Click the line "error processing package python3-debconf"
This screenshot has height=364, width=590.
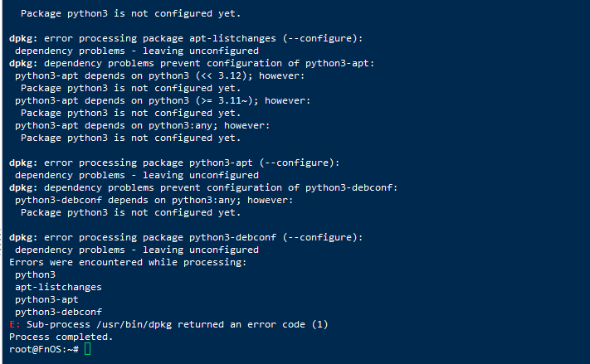click(x=203, y=238)
